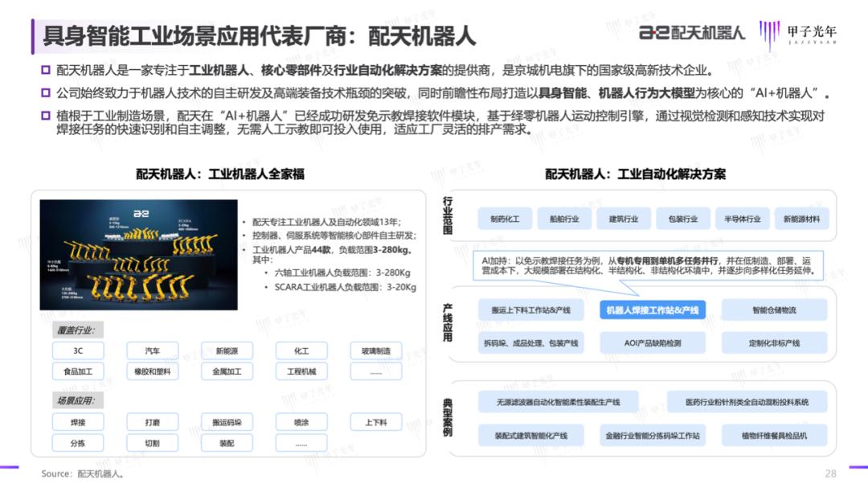Click the 3C covered industry tag
868x488 pixels.
(x=78, y=351)
